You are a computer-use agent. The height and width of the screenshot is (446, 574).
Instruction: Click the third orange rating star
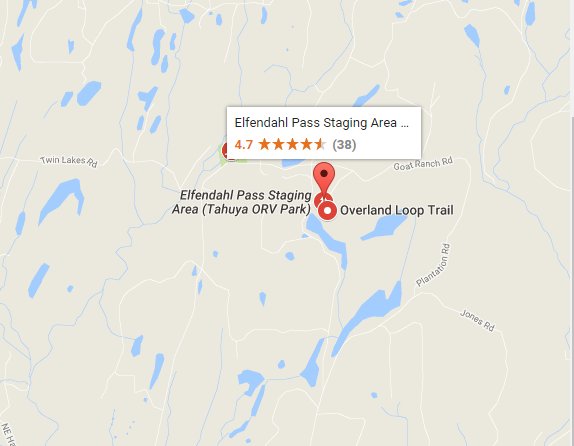point(292,144)
